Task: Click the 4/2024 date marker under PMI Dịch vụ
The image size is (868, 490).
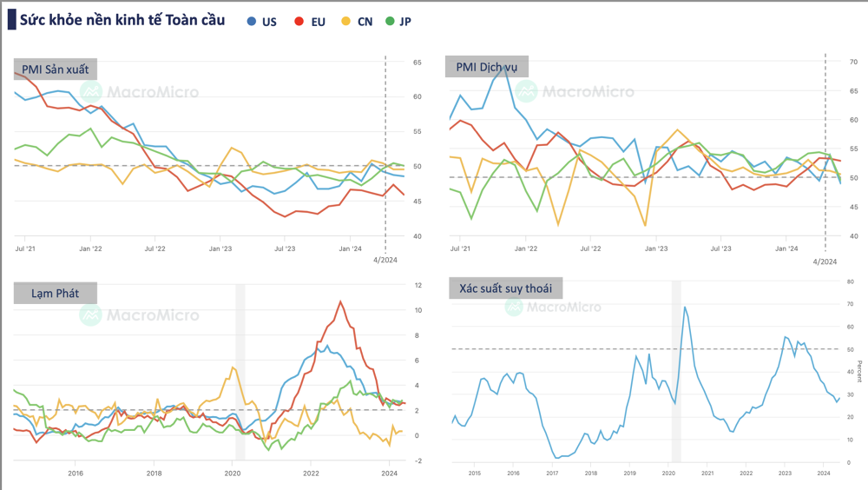Action: tap(825, 261)
